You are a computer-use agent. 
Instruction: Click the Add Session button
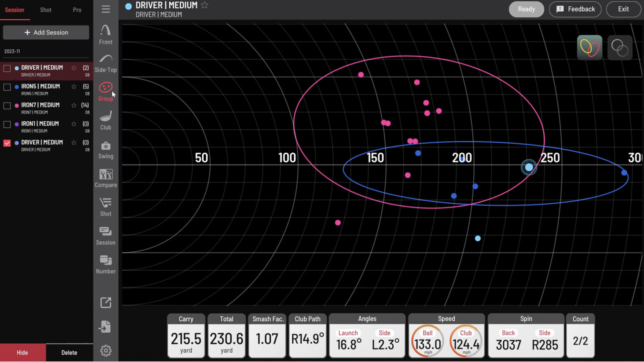46,32
